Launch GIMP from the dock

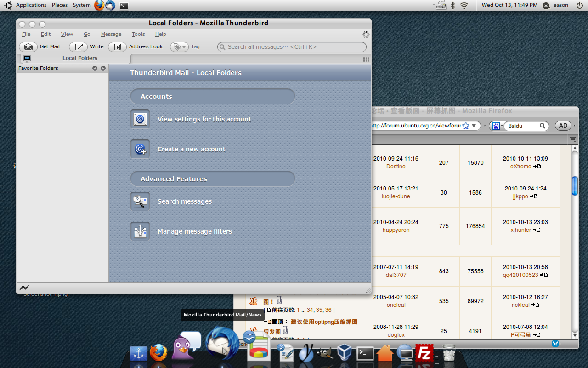tap(325, 353)
